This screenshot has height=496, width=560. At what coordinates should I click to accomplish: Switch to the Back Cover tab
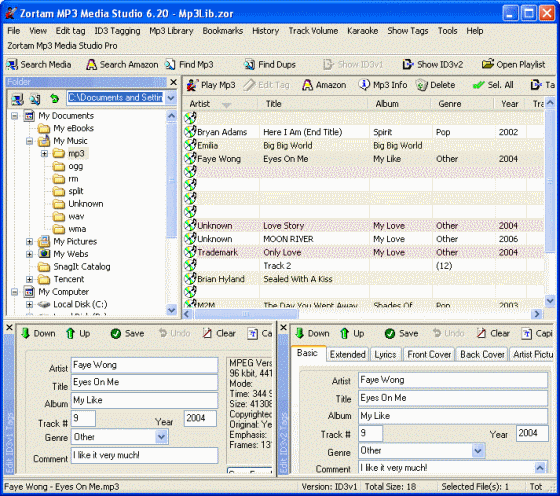tap(482, 354)
